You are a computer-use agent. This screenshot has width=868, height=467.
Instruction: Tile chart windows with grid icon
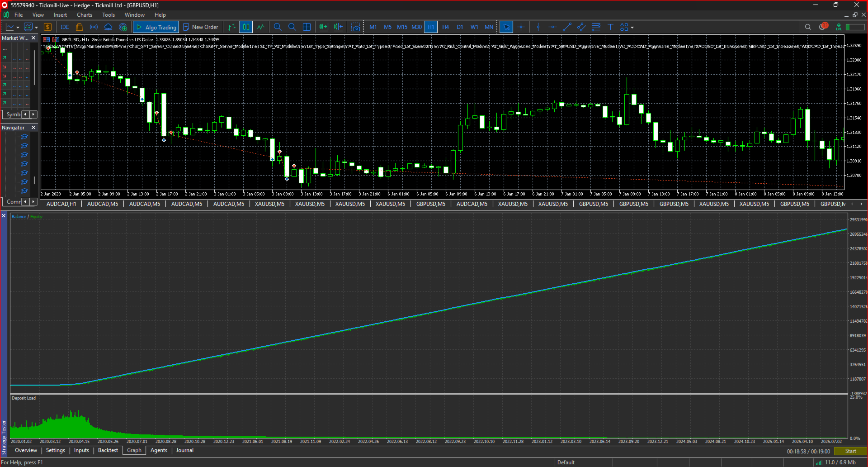[x=307, y=27]
